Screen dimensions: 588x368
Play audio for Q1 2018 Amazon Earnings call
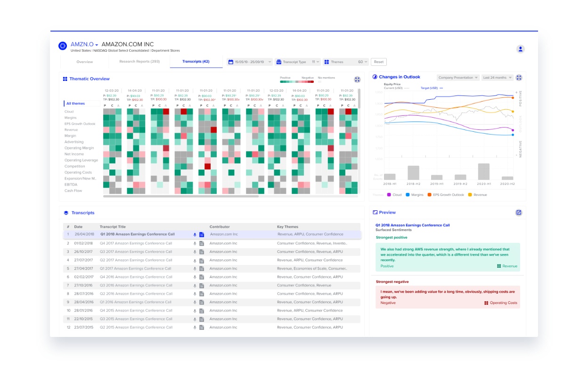tap(195, 234)
